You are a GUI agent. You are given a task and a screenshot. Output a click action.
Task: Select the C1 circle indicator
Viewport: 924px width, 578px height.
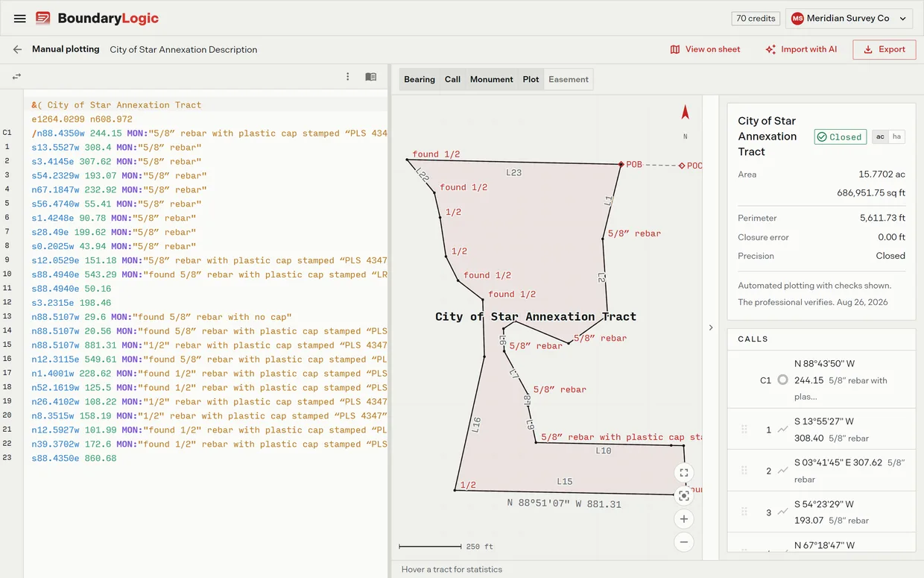782,380
